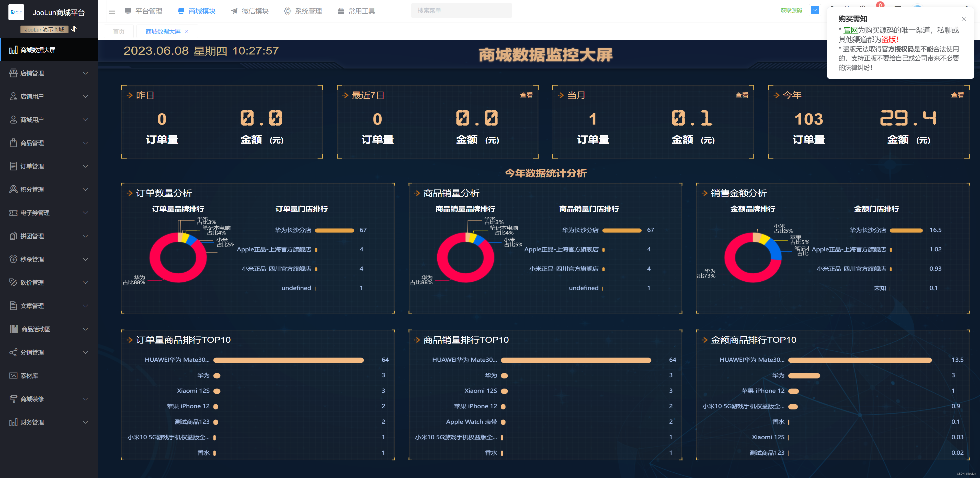Click the 平台管理 monitor icon

point(128,11)
